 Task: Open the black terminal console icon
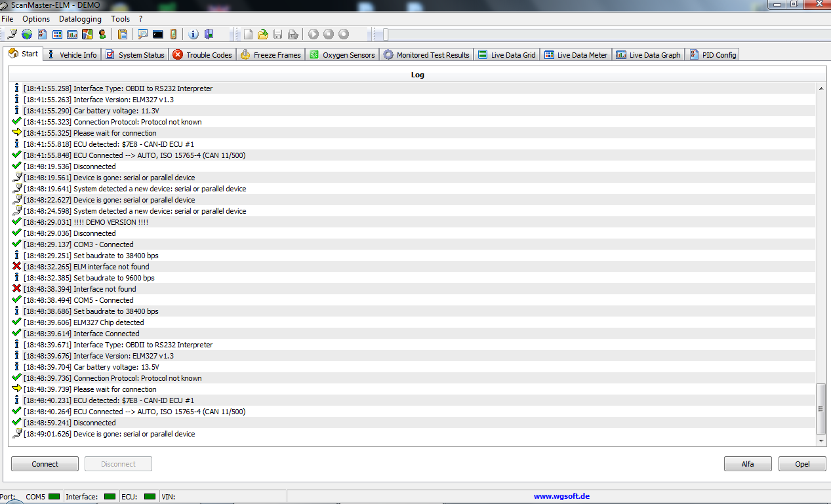click(x=158, y=34)
